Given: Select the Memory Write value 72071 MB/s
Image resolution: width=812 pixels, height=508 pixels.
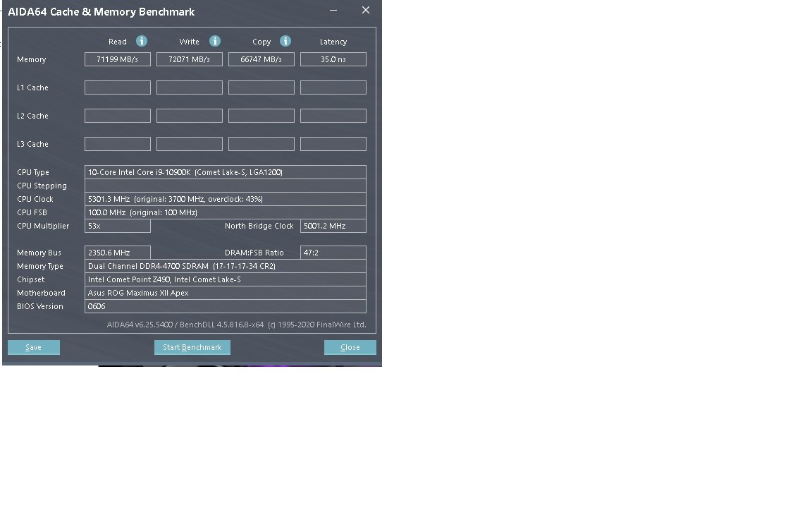Looking at the screenshot, I should coord(190,59).
